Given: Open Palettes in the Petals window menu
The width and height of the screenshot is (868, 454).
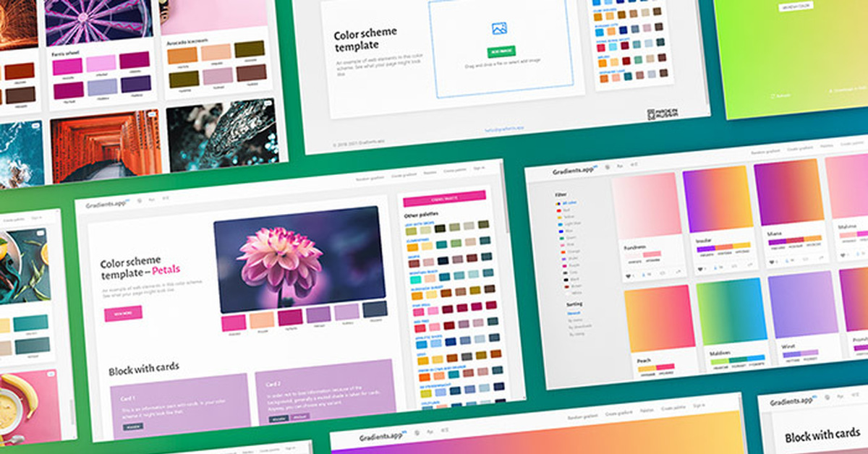Looking at the screenshot, I should 430,173.
